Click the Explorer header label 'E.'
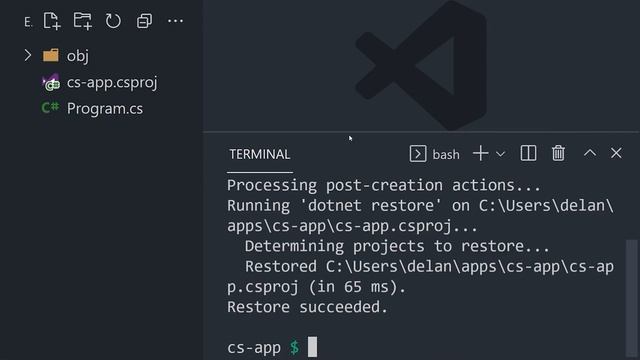 (x=28, y=22)
